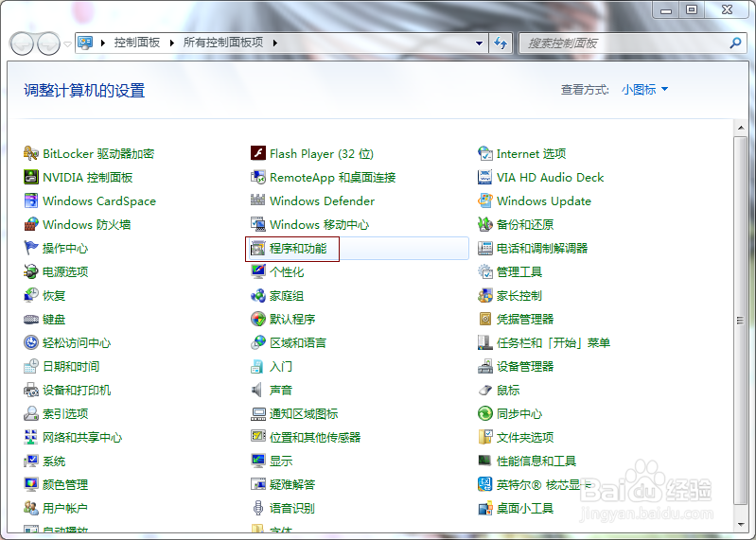
Task: Open the 区域和语言 link
Action: pos(298,342)
